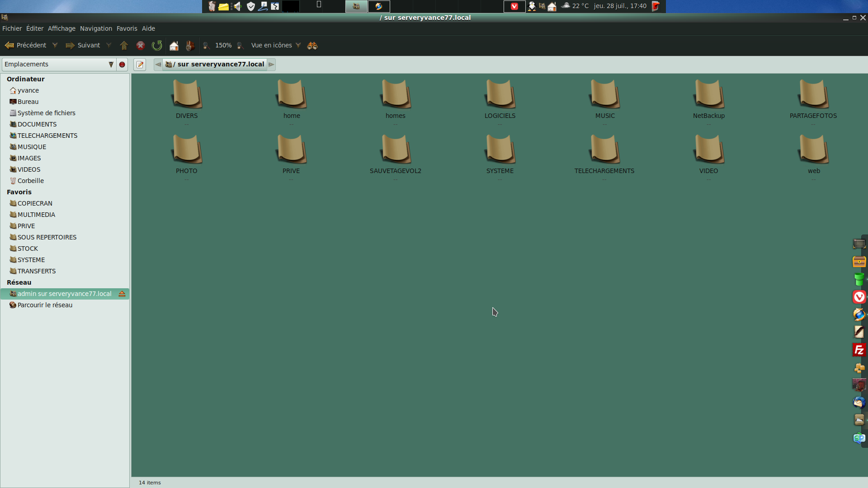
Task: Open the Favoris menu
Action: (x=127, y=28)
